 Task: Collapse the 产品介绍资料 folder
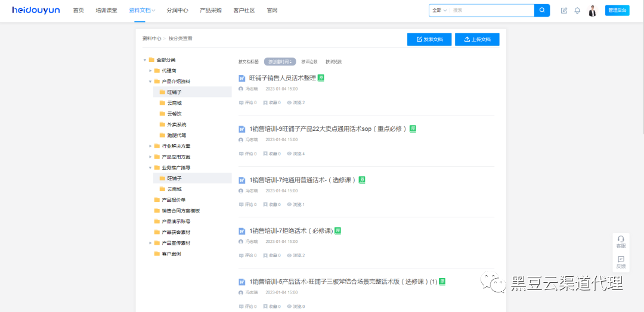pos(150,81)
